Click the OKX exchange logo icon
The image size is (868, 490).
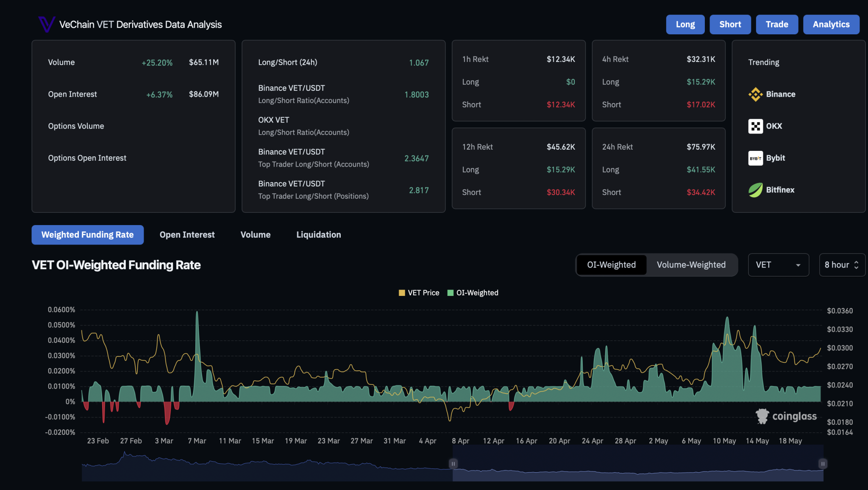(755, 126)
